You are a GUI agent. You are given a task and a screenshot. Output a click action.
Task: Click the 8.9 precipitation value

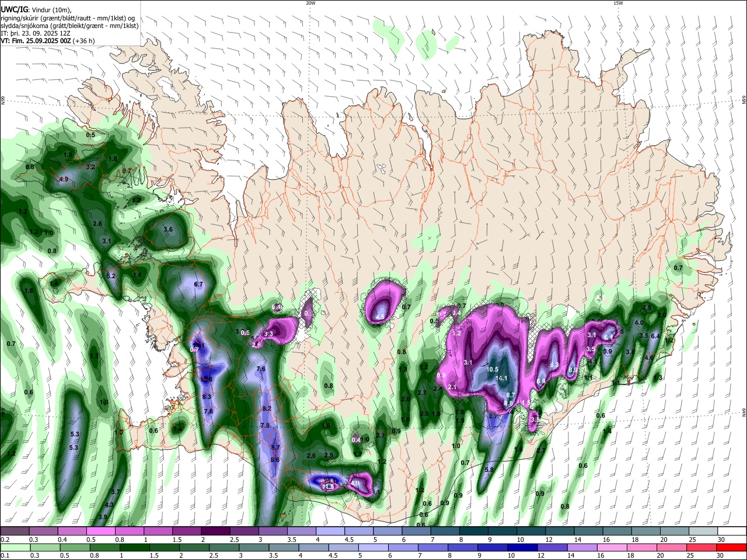[x=573, y=370]
